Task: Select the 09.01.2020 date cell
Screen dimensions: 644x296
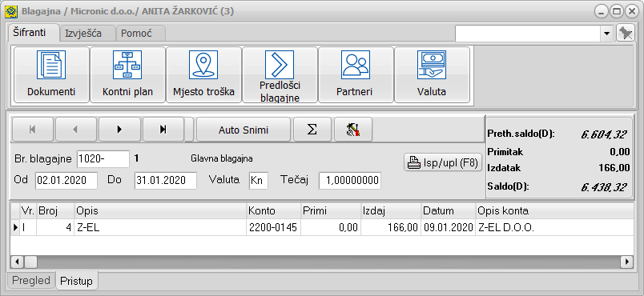Action: [x=449, y=227]
